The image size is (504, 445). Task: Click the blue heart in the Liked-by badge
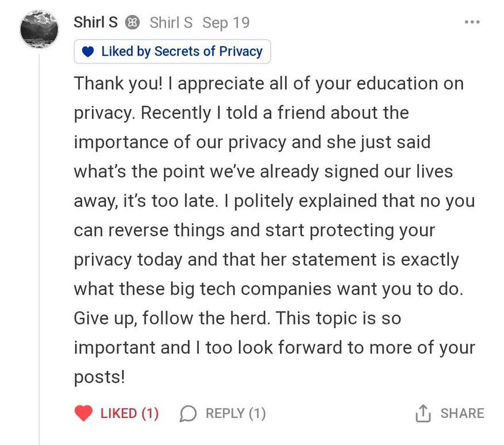pos(88,52)
